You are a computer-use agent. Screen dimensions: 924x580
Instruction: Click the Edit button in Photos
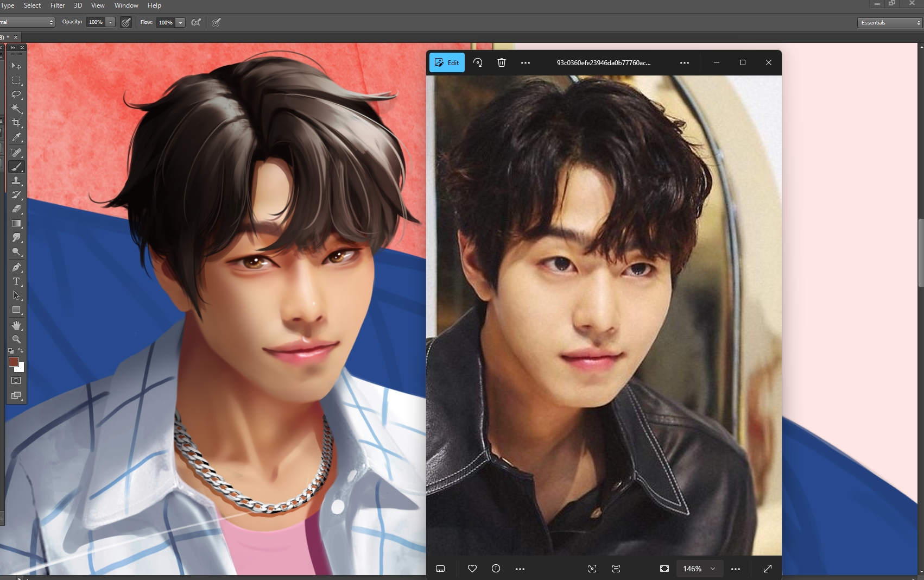click(x=447, y=62)
